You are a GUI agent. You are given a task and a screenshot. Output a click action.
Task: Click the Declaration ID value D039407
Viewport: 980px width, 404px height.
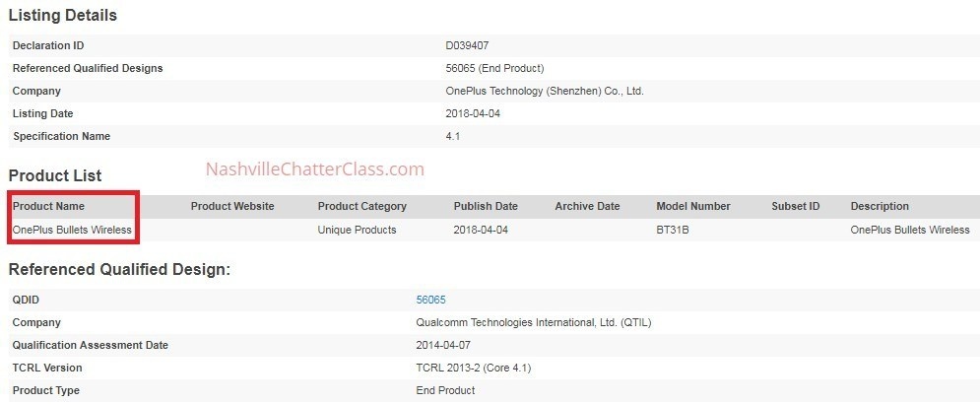468,45
